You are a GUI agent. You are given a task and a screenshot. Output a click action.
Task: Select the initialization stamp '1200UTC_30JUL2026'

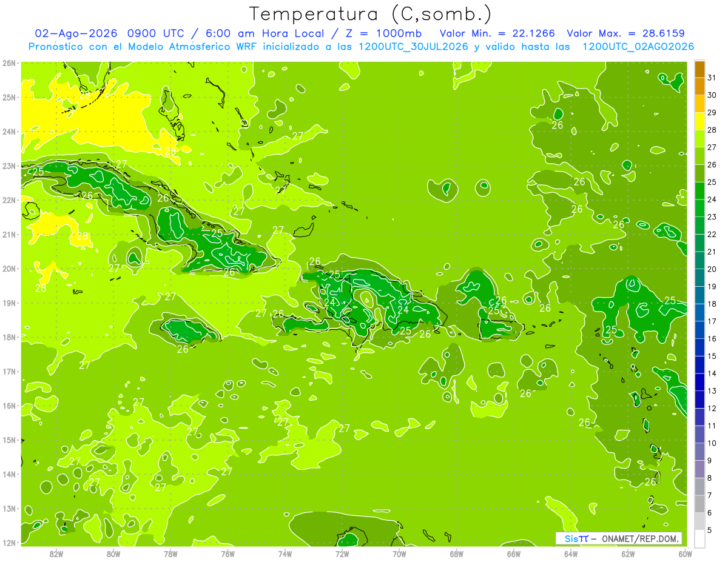point(413,47)
